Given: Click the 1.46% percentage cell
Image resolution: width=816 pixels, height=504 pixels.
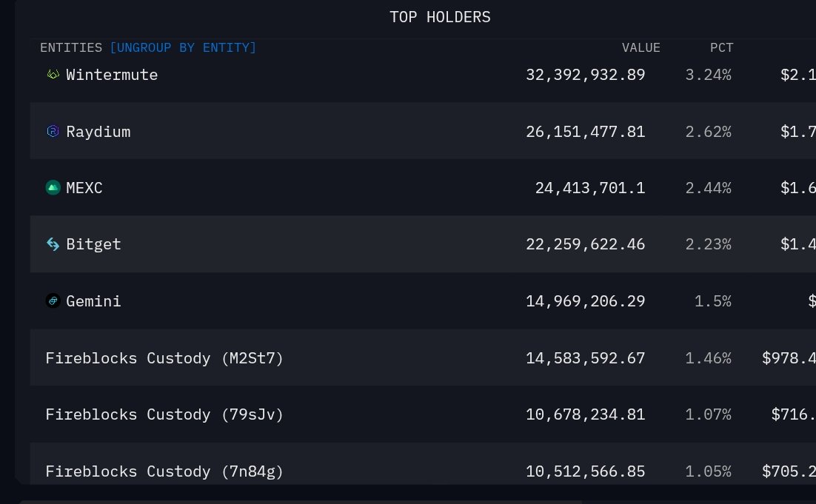Looking at the screenshot, I should 709,358.
